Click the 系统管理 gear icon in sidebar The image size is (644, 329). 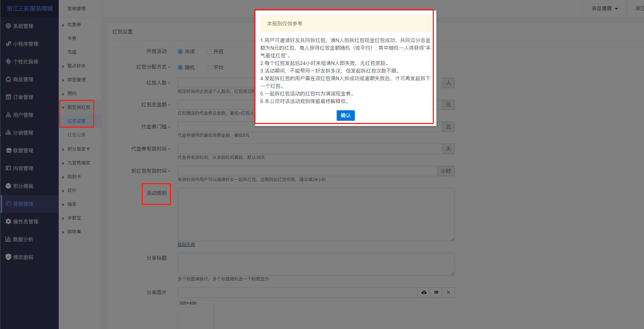pyautogui.click(x=8, y=26)
